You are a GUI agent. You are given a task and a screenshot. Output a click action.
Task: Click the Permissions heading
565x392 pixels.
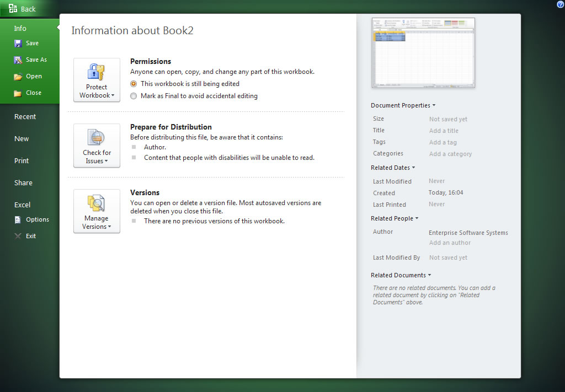tap(151, 61)
